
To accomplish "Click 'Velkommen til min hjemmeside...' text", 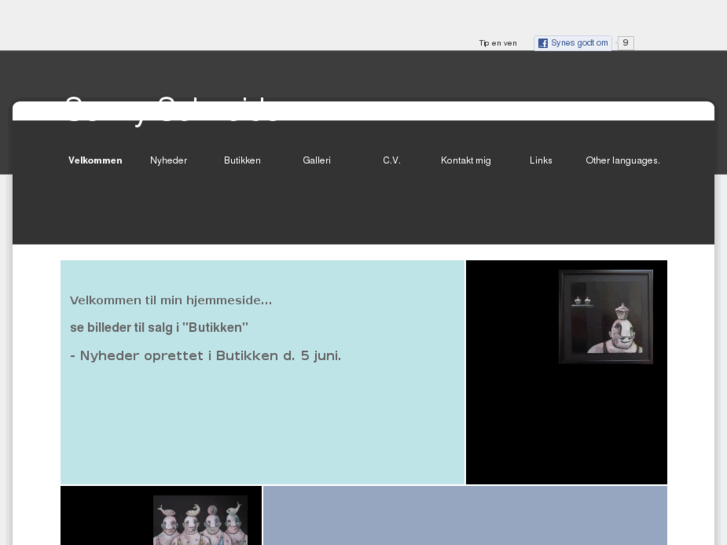I will point(171,301).
